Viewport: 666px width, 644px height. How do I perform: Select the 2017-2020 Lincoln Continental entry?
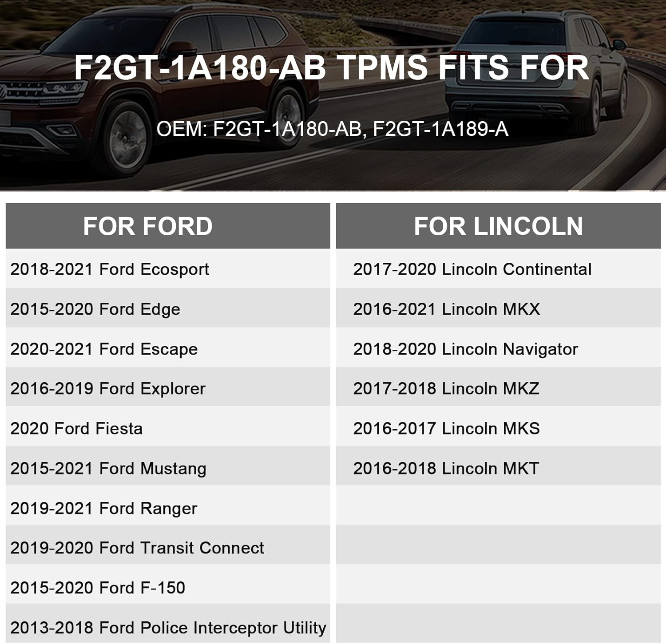pos(472,269)
